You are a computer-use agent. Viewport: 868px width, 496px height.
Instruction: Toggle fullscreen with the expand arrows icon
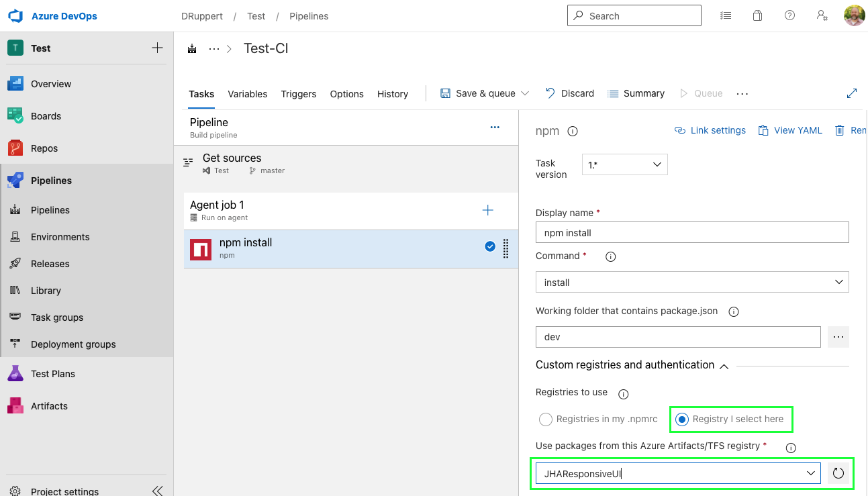852,94
